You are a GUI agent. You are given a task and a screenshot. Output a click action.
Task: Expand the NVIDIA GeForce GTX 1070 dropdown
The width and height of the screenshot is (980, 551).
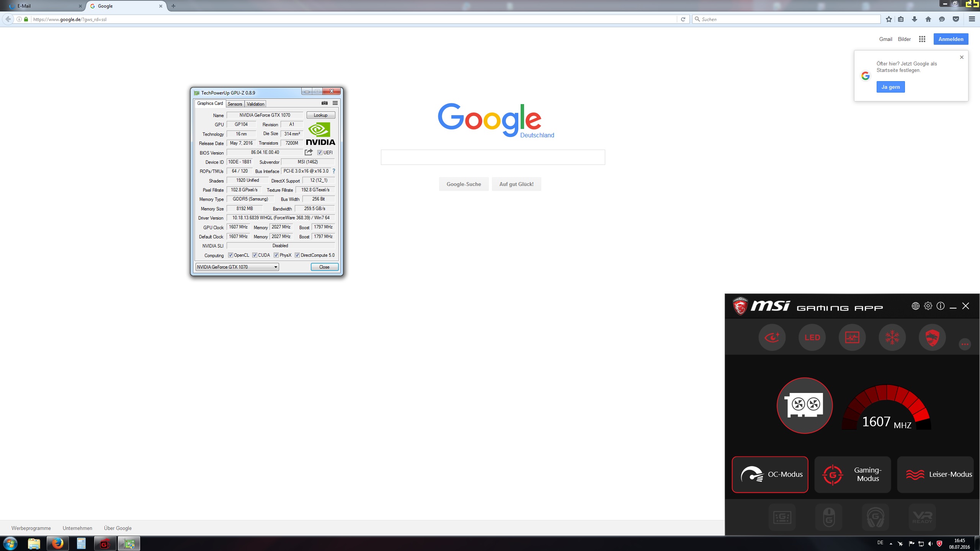(276, 267)
